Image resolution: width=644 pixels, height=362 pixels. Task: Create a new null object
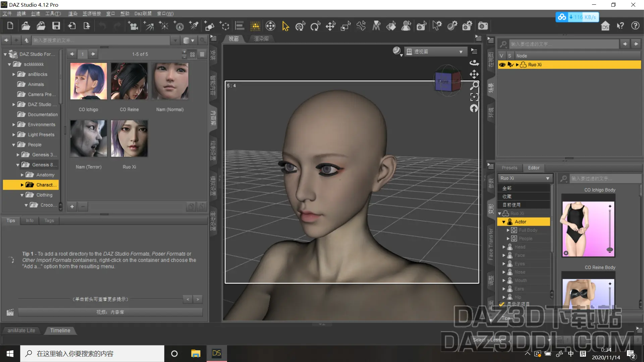click(x=224, y=26)
